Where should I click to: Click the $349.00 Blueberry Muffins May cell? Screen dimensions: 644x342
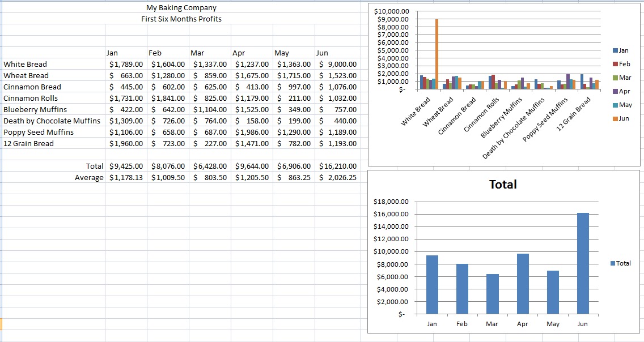click(294, 109)
